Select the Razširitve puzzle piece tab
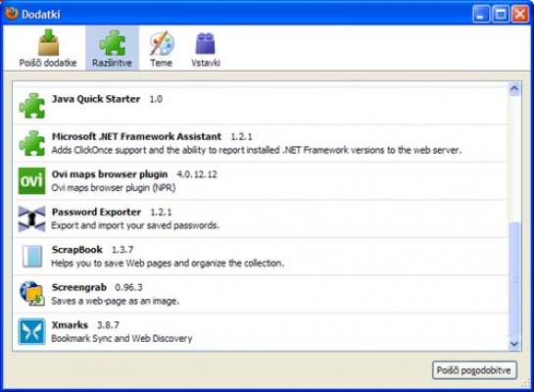This screenshot has width=534, height=392. tap(112, 48)
